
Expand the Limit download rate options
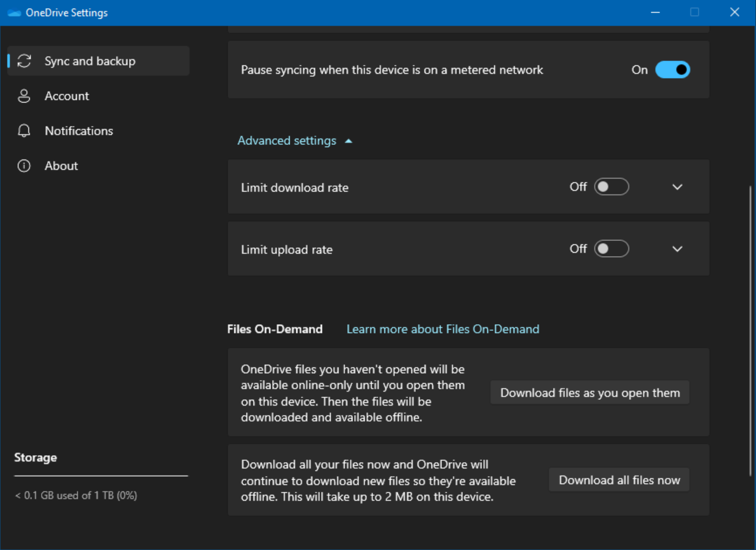point(677,187)
